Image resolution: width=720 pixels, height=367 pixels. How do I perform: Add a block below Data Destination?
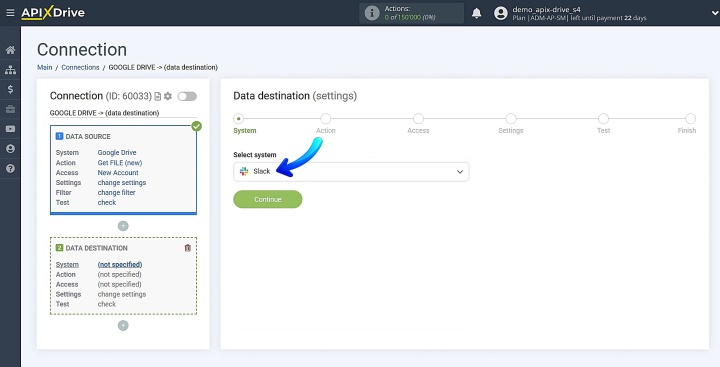click(123, 326)
